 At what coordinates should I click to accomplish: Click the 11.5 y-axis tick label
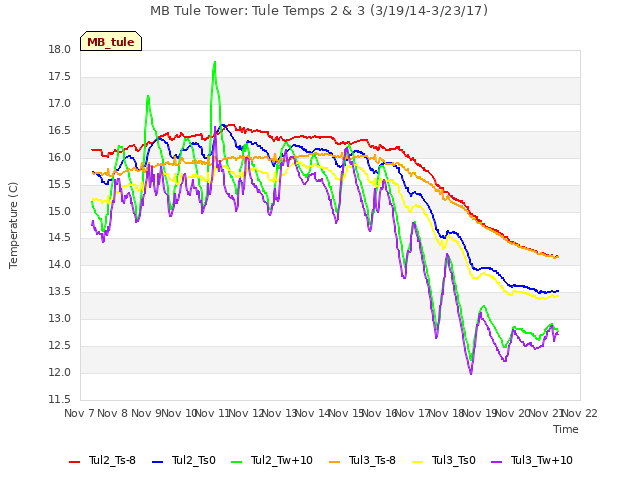(60, 400)
